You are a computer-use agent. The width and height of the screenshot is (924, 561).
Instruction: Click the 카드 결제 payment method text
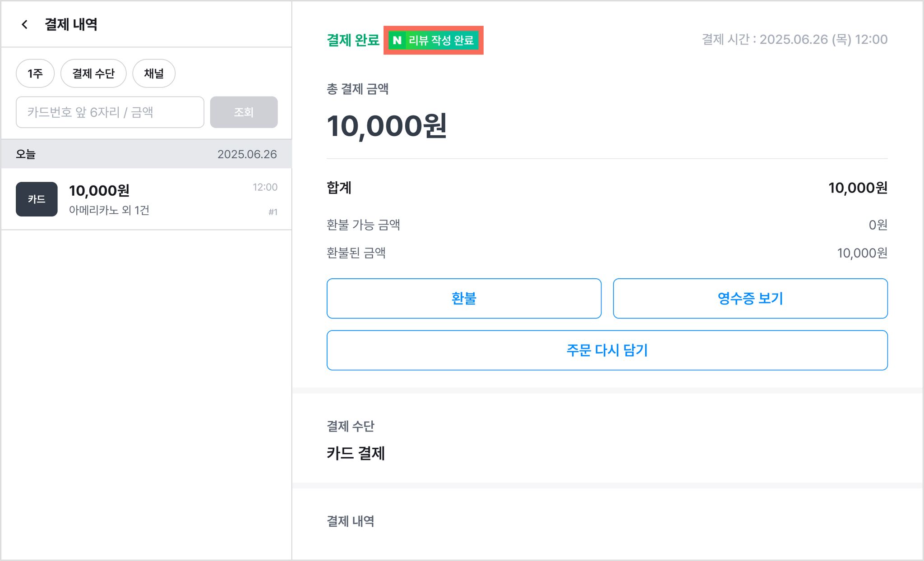(356, 453)
